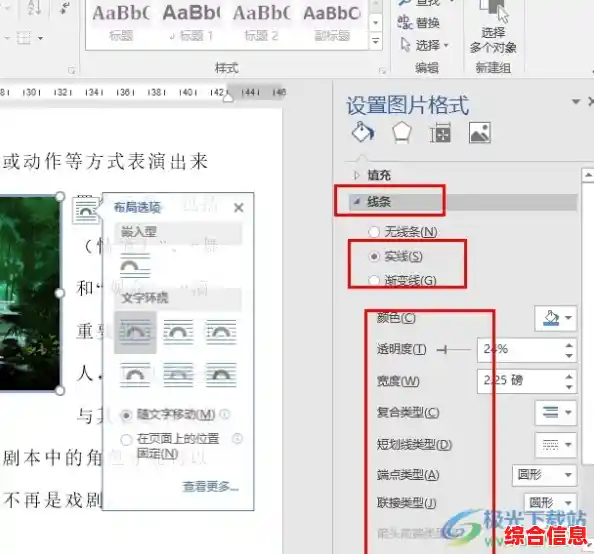
Task: Select the 无线条(N) radio option
Action: [x=403, y=232]
